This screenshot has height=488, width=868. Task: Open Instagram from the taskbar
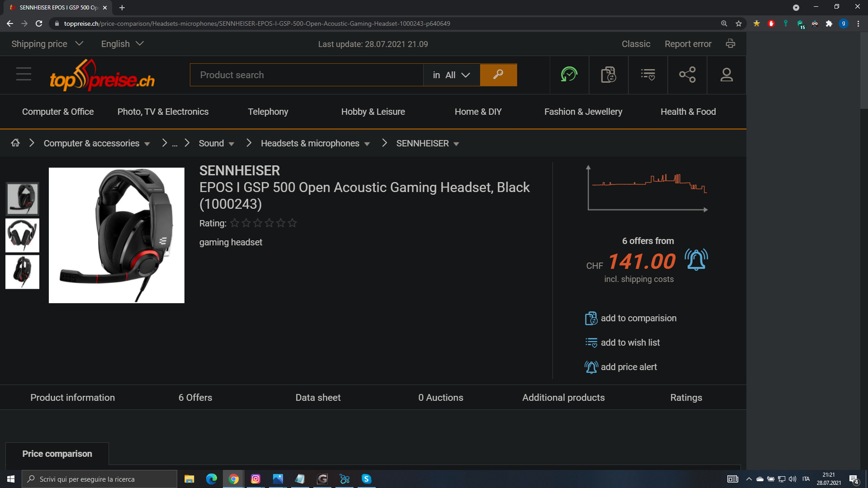coord(255,479)
